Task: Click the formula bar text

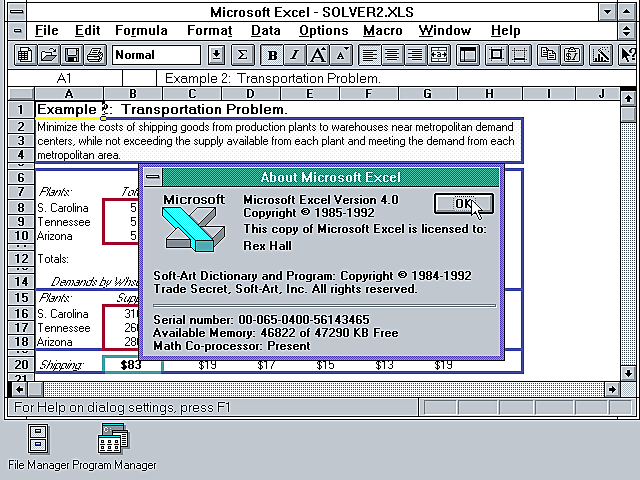Action: tap(272, 78)
